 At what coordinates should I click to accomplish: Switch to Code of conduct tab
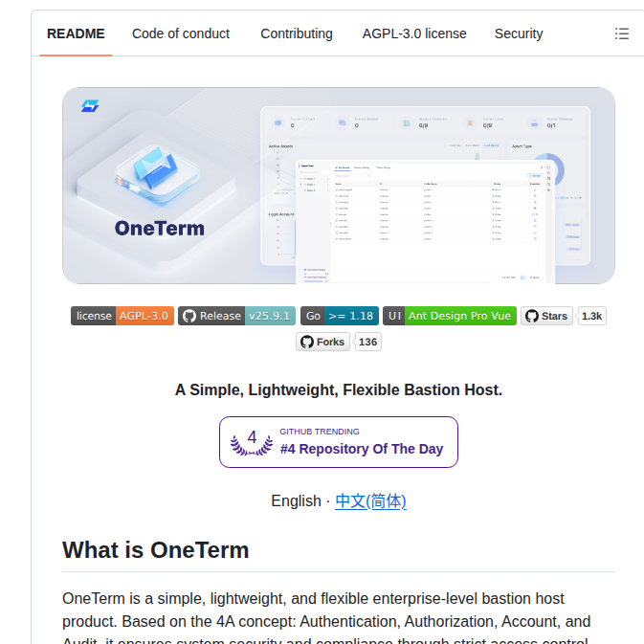(x=181, y=33)
